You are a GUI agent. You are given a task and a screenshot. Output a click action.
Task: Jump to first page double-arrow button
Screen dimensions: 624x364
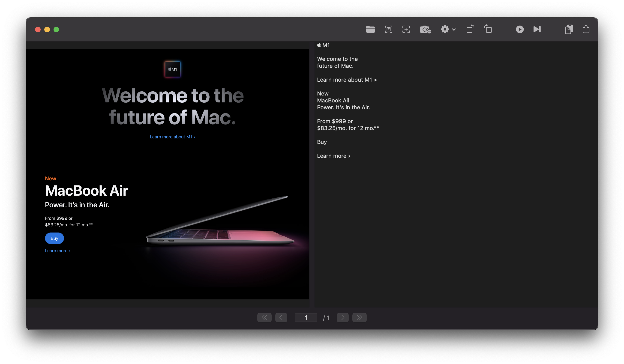[x=264, y=318]
